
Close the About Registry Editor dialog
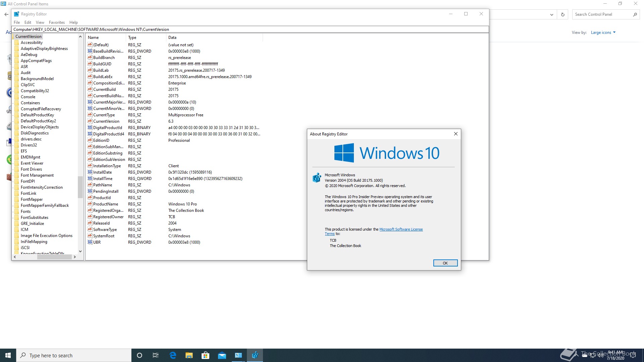point(455,134)
